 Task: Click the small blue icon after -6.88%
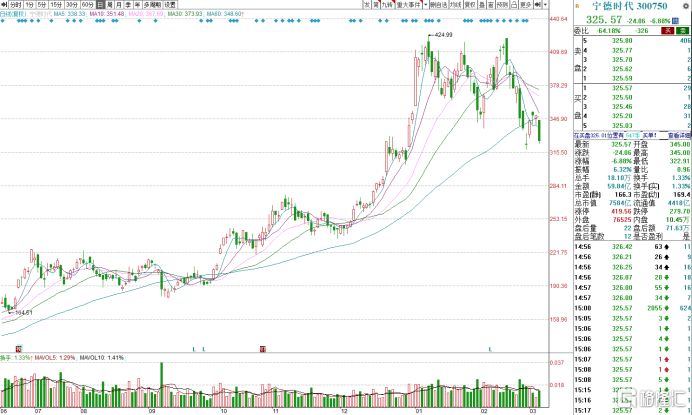(x=675, y=20)
